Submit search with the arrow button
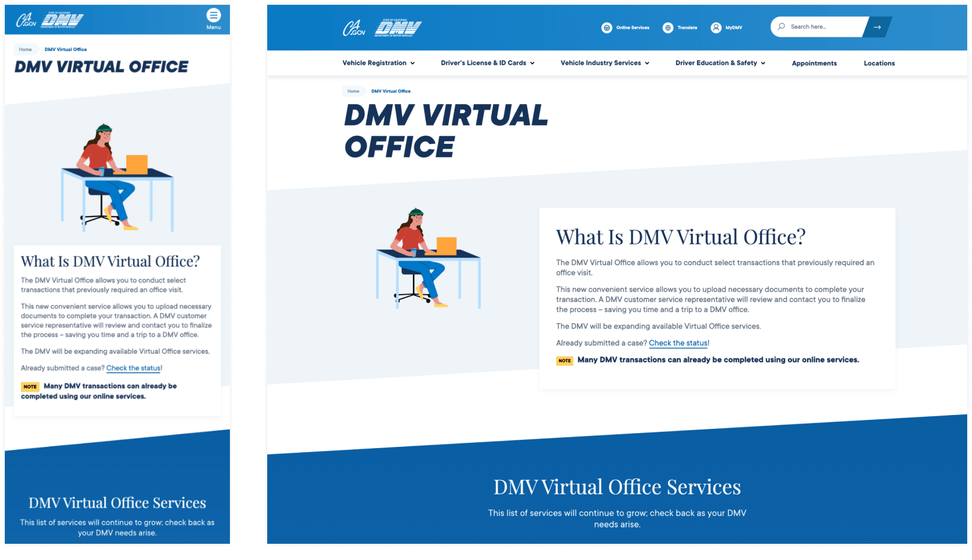Image resolution: width=972 pixels, height=560 pixels. point(877,27)
